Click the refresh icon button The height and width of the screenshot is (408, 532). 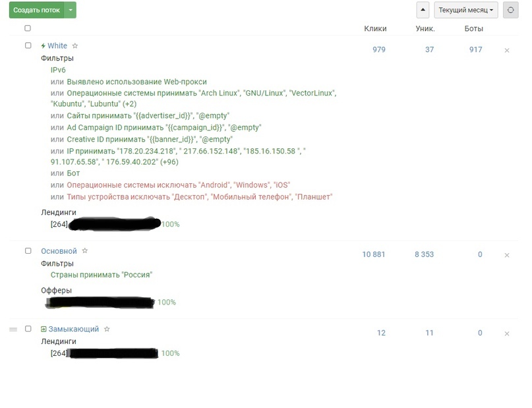point(511,10)
